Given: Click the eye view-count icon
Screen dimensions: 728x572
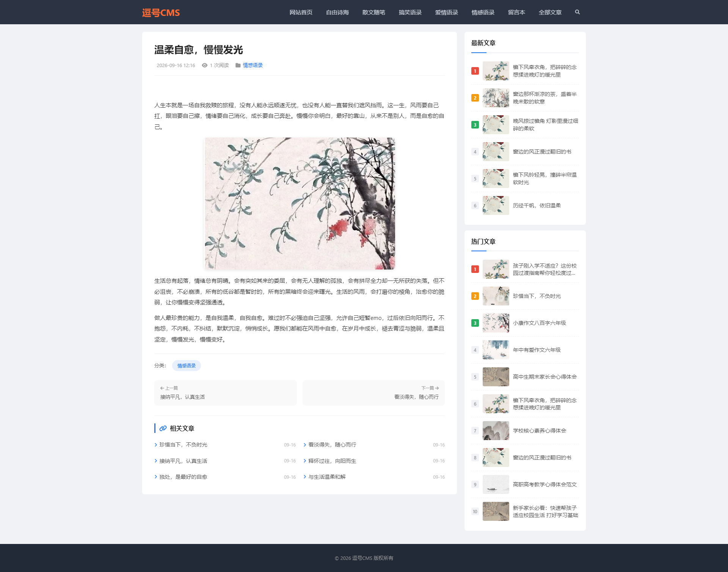Looking at the screenshot, I should (x=205, y=65).
